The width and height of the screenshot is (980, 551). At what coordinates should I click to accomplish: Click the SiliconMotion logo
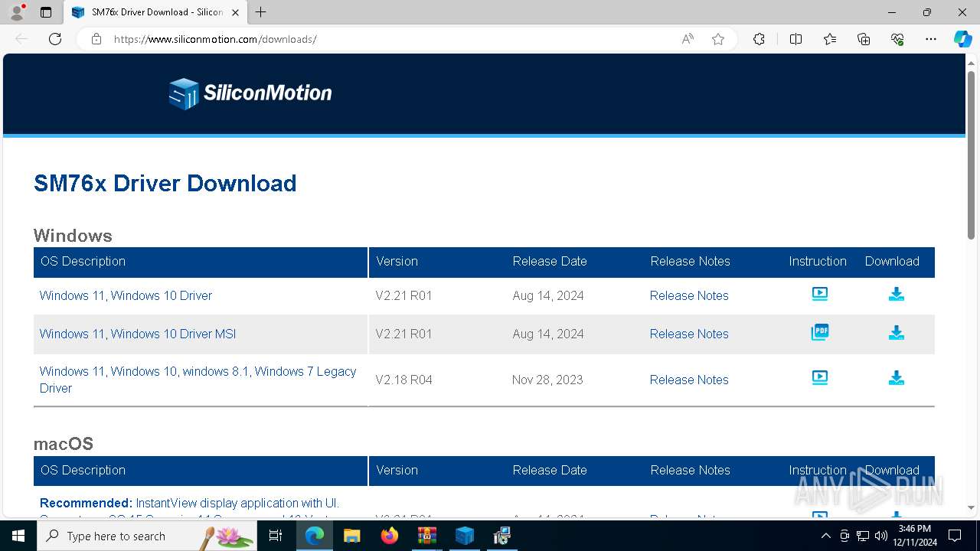pos(250,93)
